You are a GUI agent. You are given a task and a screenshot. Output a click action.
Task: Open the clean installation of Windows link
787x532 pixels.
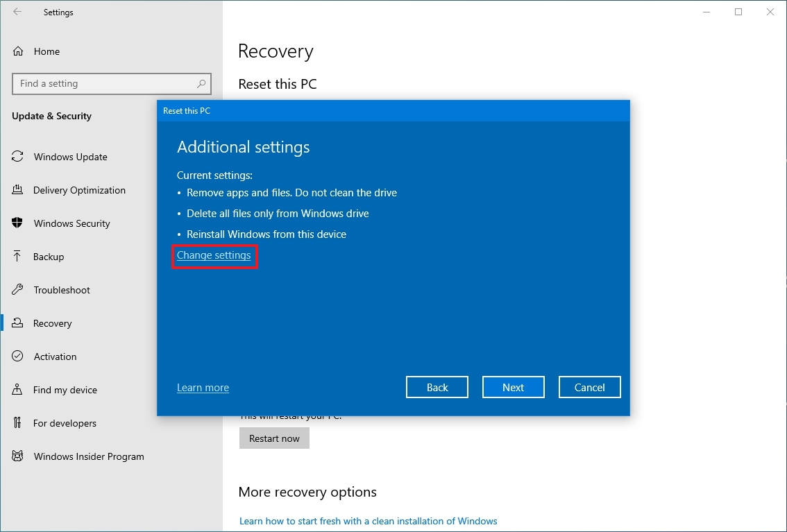click(x=369, y=521)
